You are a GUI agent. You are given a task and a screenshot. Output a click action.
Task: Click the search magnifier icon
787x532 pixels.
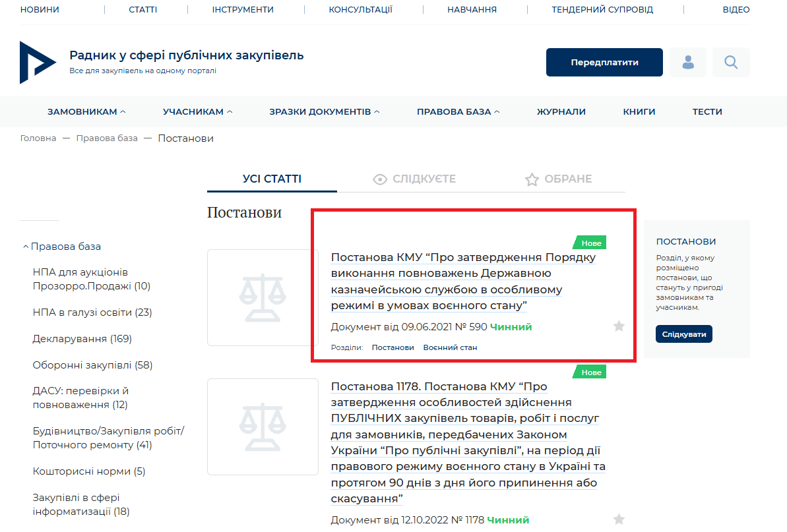click(731, 63)
